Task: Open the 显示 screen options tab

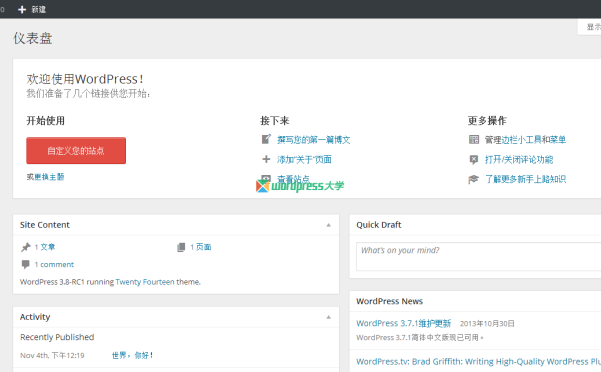Action: (590, 27)
